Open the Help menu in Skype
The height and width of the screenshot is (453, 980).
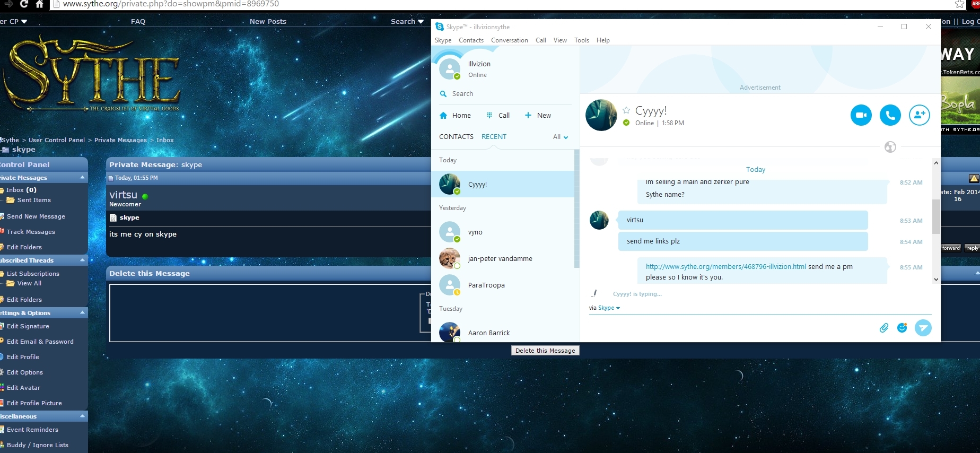coord(603,40)
